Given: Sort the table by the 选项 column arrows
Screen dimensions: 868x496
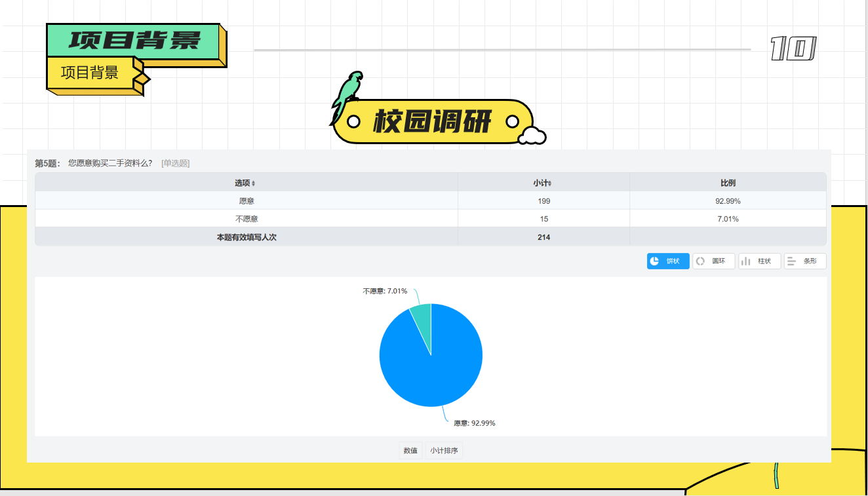Looking at the screenshot, I should click(x=254, y=183).
